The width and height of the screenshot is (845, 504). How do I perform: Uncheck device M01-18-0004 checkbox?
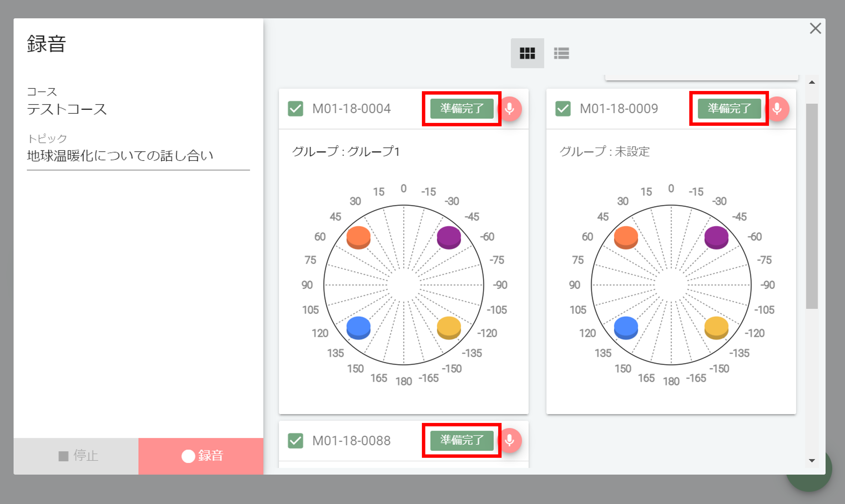[295, 109]
